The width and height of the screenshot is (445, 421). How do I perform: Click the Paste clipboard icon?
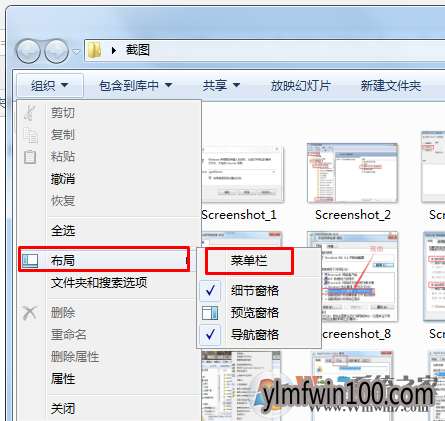(30, 157)
